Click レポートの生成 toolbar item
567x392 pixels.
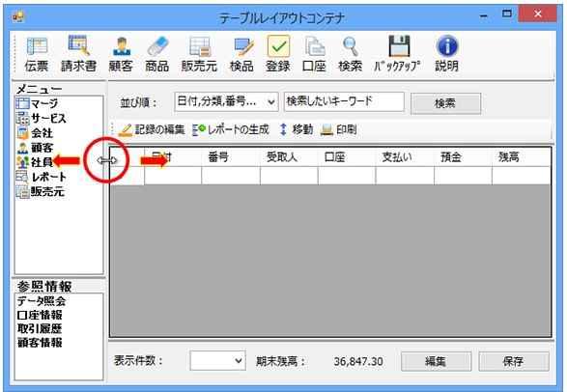[x=231, y=129]
